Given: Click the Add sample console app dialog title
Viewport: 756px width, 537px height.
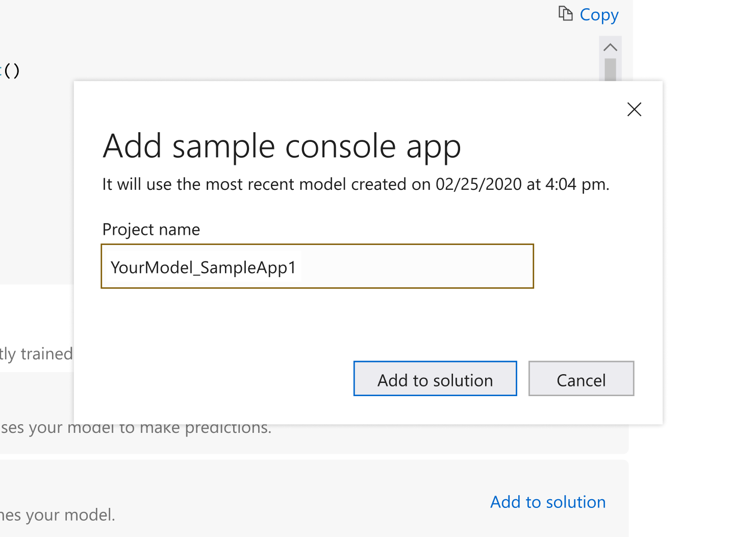Looking at the screenshot, I should coord(282,147).
